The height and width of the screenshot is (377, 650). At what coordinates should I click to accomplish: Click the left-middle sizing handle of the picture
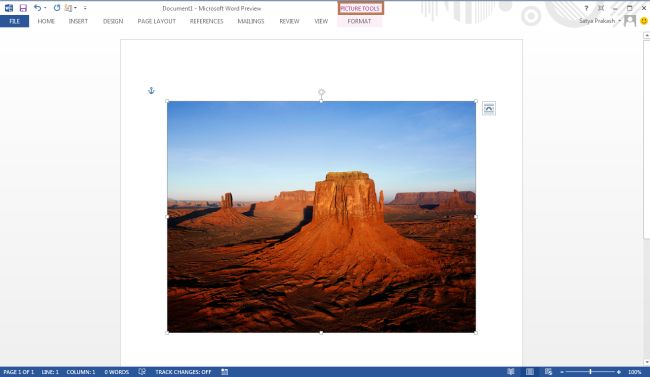167,216
